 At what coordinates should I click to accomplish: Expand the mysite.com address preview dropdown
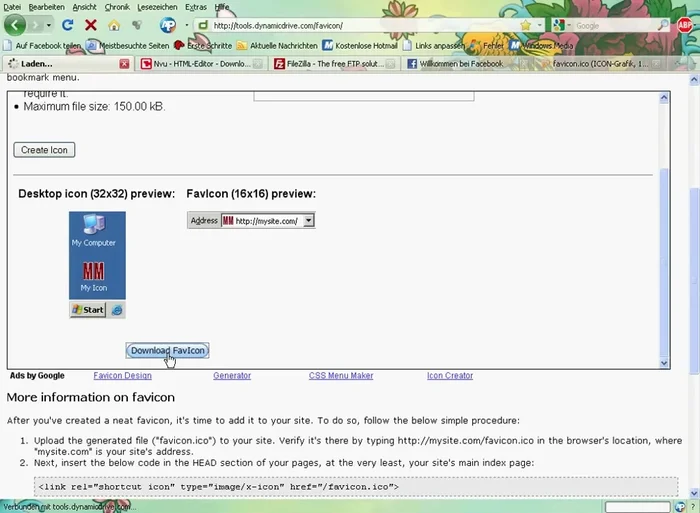point(308,221)
